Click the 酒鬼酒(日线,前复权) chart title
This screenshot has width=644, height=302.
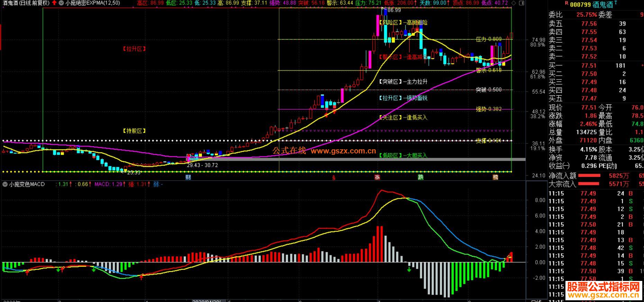pyautogui.click(x=26, y=3)
